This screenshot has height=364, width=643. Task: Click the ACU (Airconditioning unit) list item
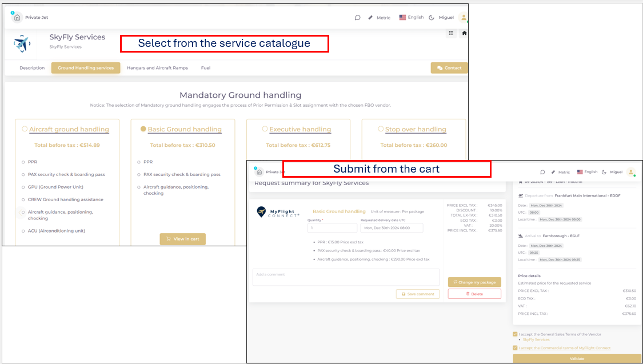(56, 231)
